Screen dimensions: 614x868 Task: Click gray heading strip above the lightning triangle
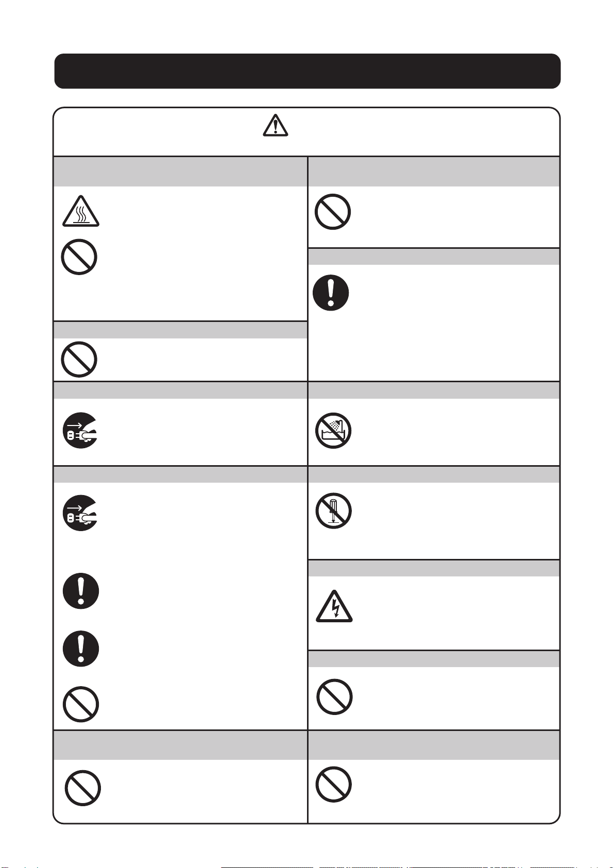pos(434,569)
